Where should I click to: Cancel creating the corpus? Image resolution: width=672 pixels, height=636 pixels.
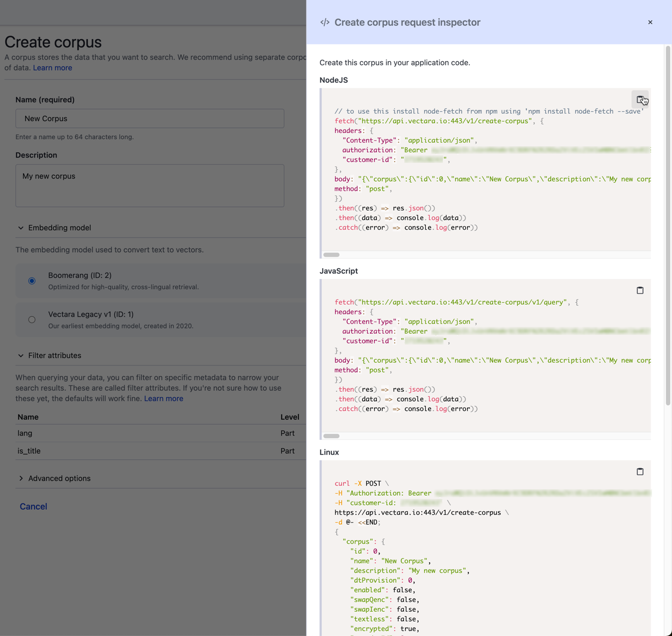point(33,506)
